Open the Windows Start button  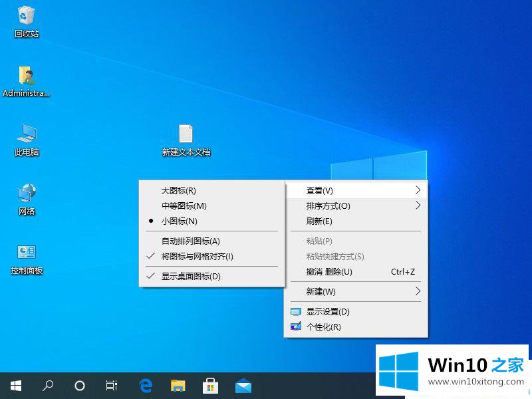[15, 386]
